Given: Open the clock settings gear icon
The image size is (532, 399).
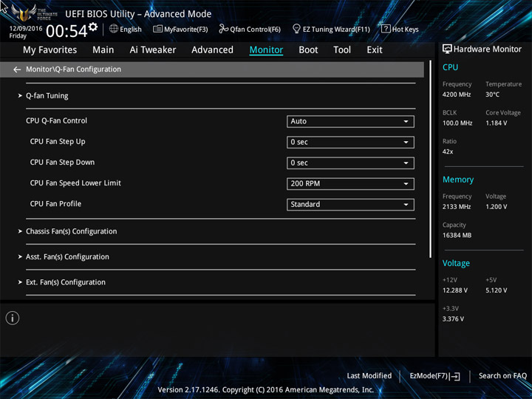Looking at the screenshot, I should click(x=93, y=27).
